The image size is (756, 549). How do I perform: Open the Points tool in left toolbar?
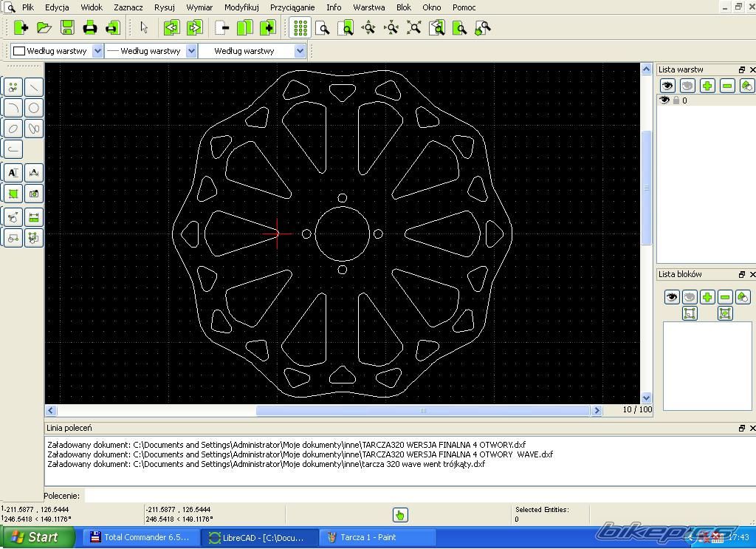[x=13, y=87]
